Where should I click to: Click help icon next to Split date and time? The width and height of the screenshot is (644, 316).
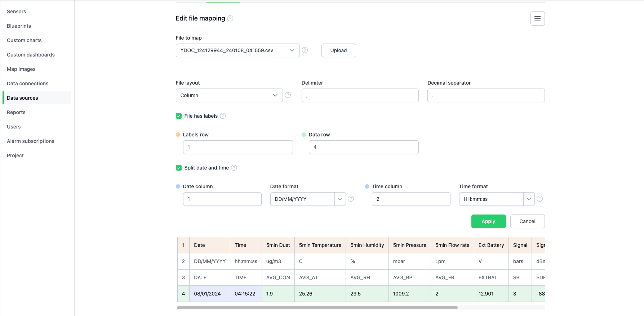pyautogui.click(x=234, y=168)
